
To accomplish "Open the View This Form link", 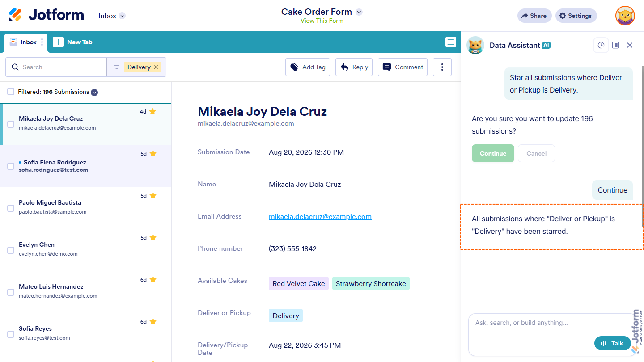I will click(x=322, y=21).
